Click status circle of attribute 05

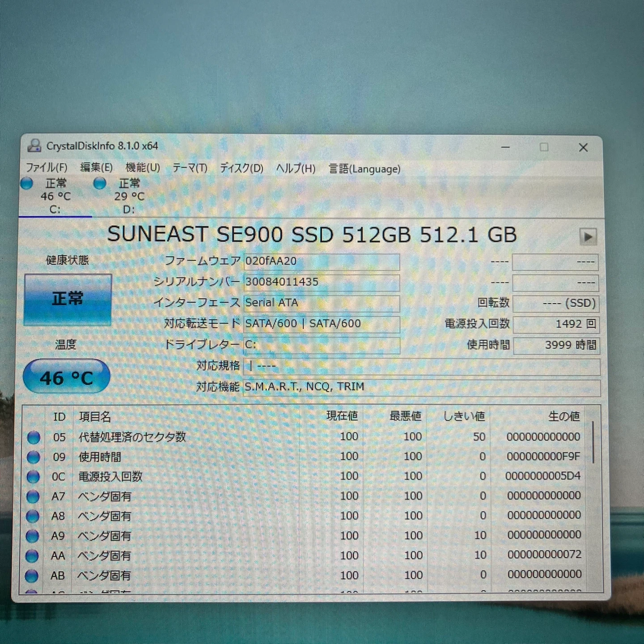34,437
